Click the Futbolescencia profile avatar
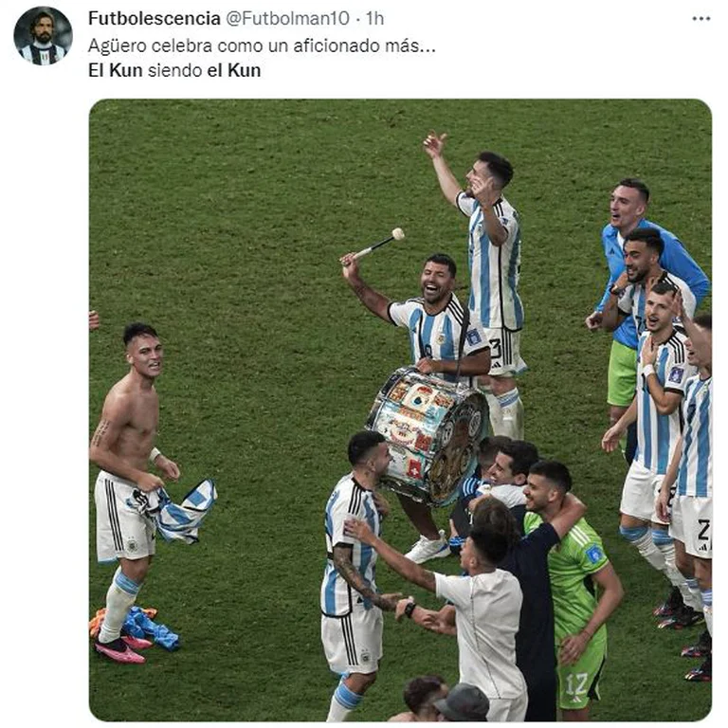The width and height of the screenshot is (728, 728). pyautogui.click(x=43, y=36)
